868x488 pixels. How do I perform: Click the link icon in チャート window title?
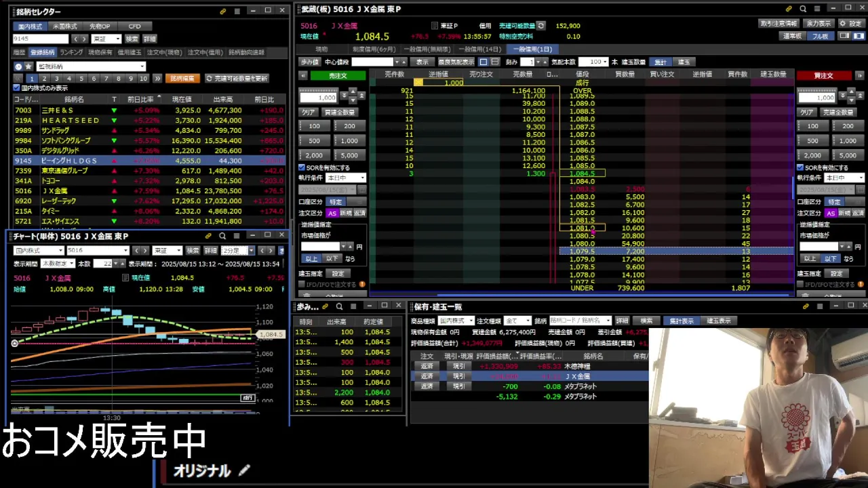208,236
